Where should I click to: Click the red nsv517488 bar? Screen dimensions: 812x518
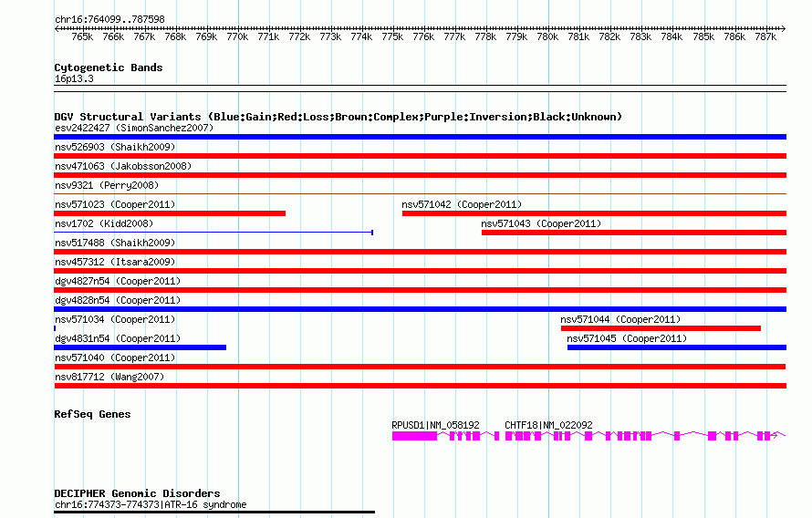420,252
